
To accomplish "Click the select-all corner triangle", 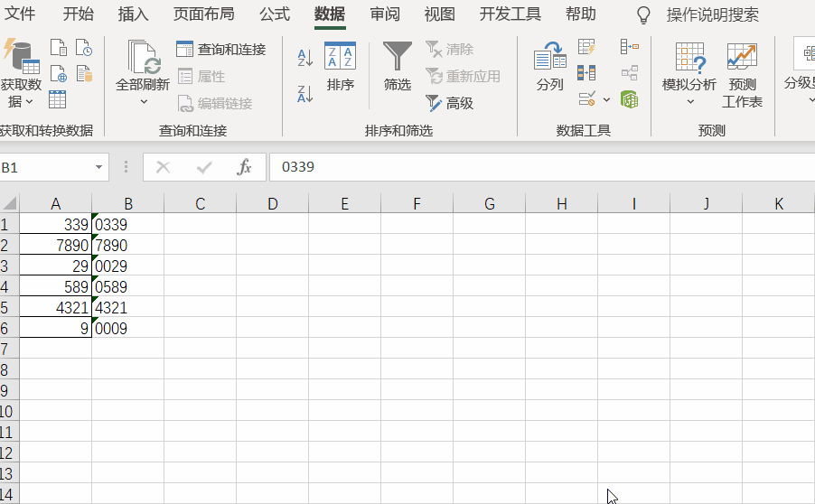I will (9, 202).
